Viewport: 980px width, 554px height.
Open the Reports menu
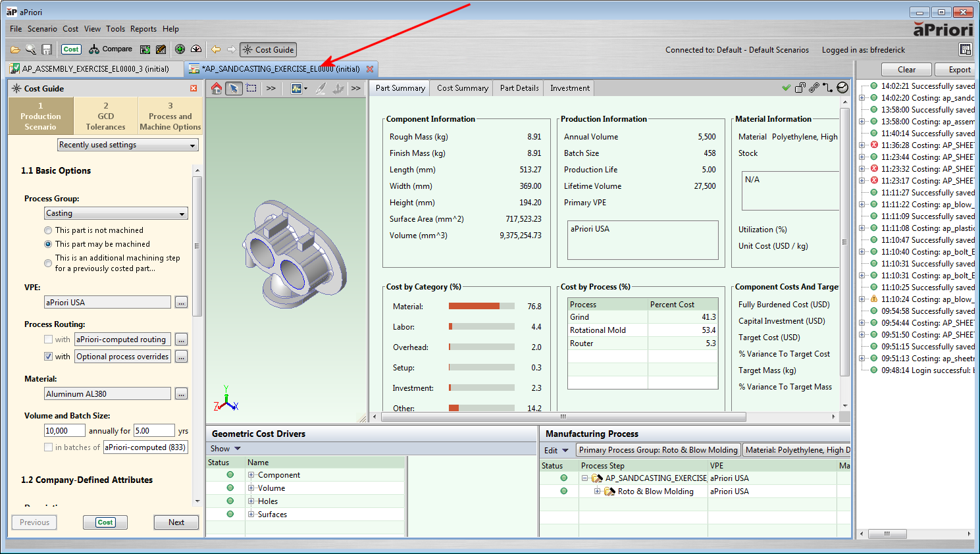pyautogui.click(x=143, y=29)
